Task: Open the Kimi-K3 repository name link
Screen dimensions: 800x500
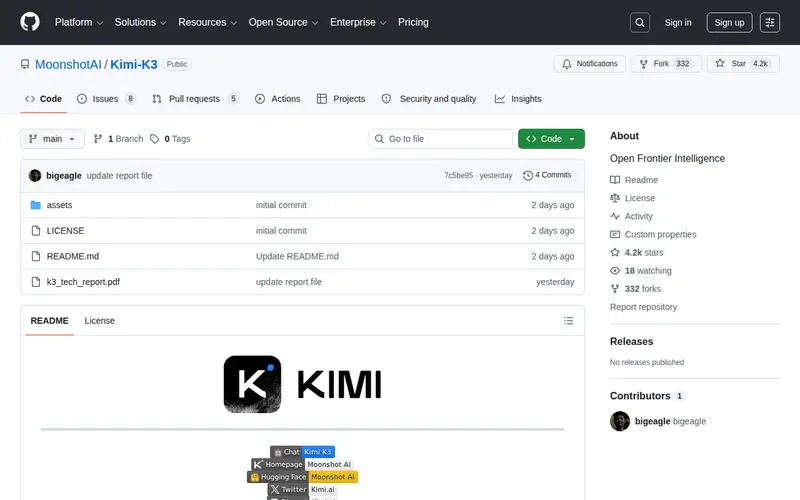Action: click(134, 64)
